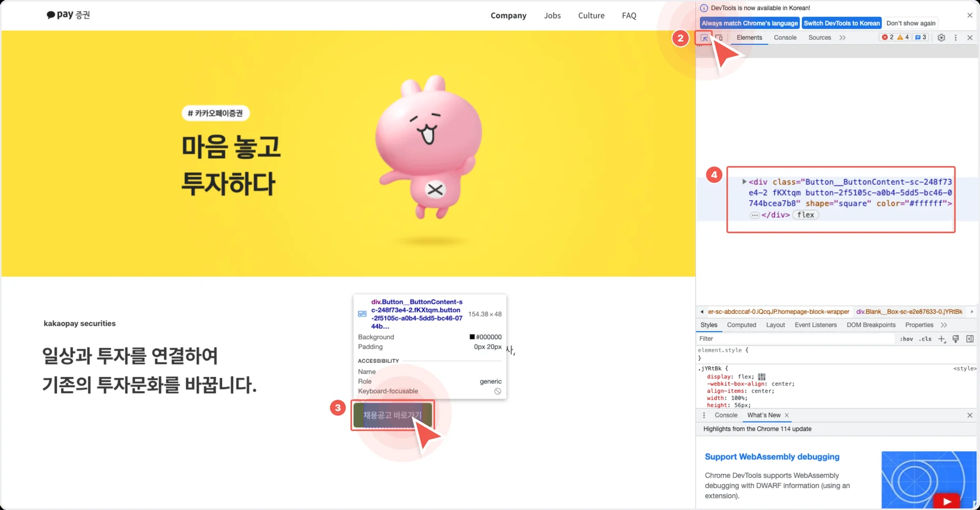Screen dimensions: 980x510
Task: Open the <style> source link
Action: 965,369
